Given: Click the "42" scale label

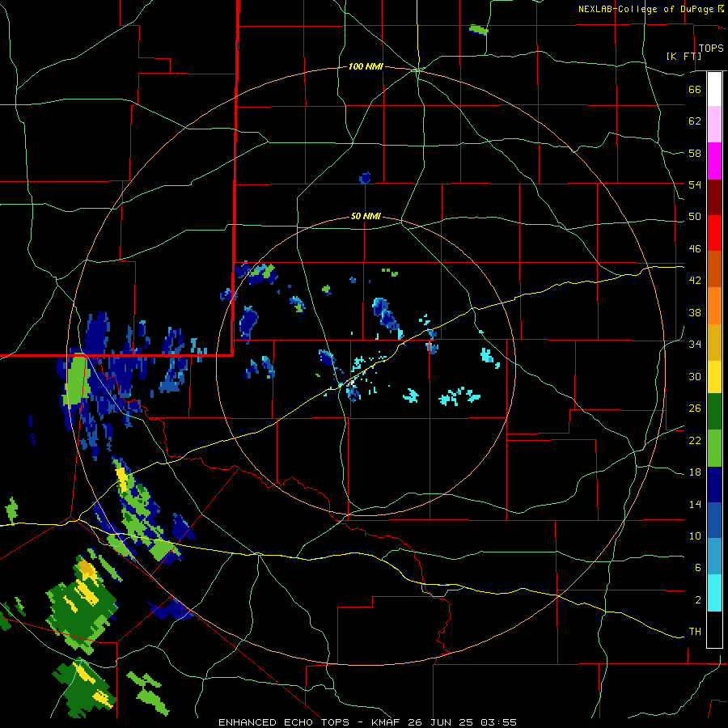Looking at the screenshot, I should pyautogui.click(x=695, y=281).
